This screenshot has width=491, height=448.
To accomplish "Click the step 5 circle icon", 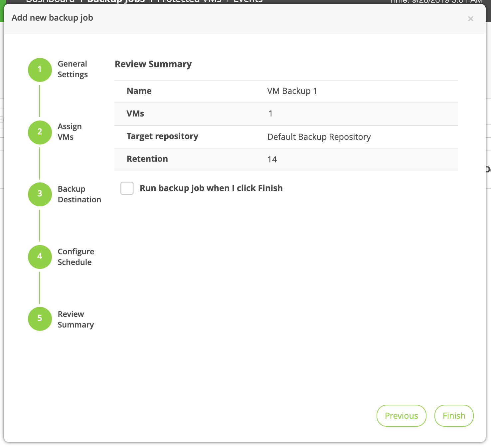I will click(40, 319).
